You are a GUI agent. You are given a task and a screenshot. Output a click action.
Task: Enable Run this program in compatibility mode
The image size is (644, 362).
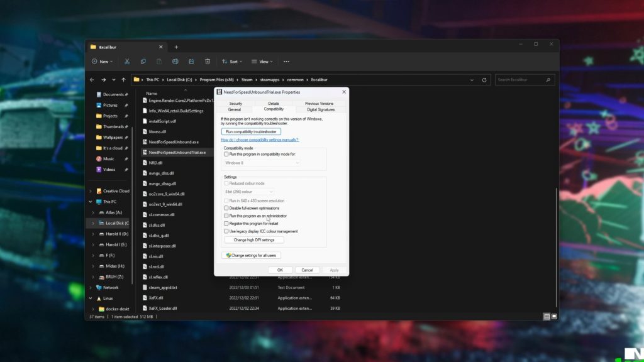click(x=226, y=155)
